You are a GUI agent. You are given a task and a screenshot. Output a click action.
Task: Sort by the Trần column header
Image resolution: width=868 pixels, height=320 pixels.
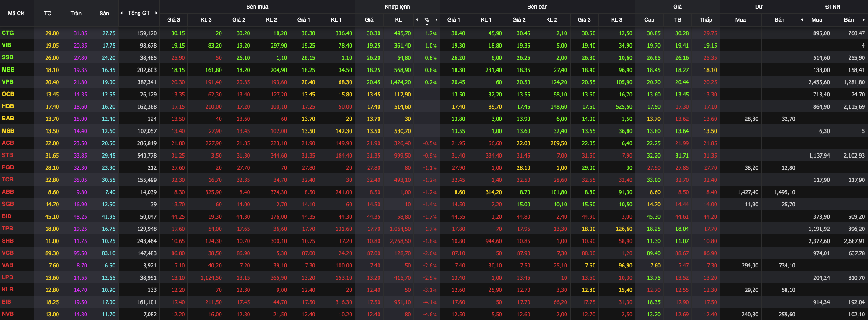[x=76, y=14]
